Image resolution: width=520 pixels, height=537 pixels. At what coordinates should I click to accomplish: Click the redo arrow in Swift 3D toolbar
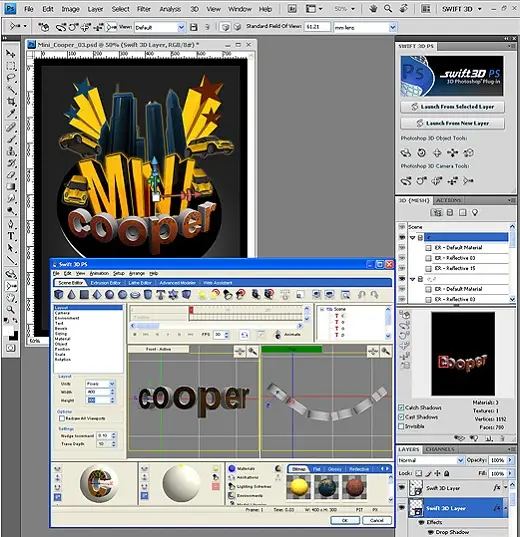pyautogui.click(x=375, y=295)
